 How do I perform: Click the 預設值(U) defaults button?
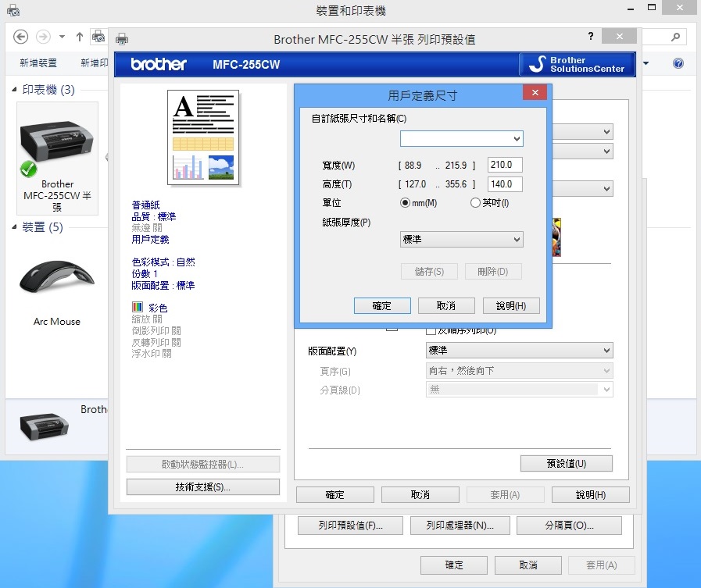tap(566, 463)
